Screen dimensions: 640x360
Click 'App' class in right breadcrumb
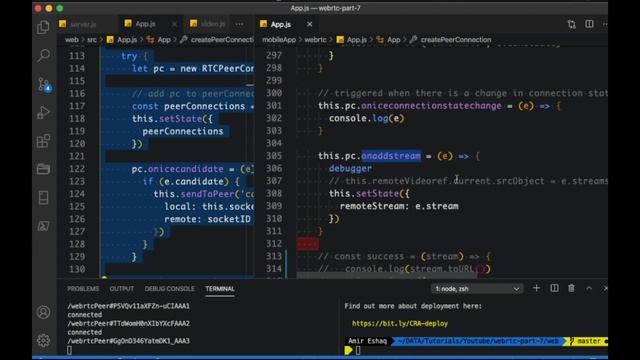393,40
